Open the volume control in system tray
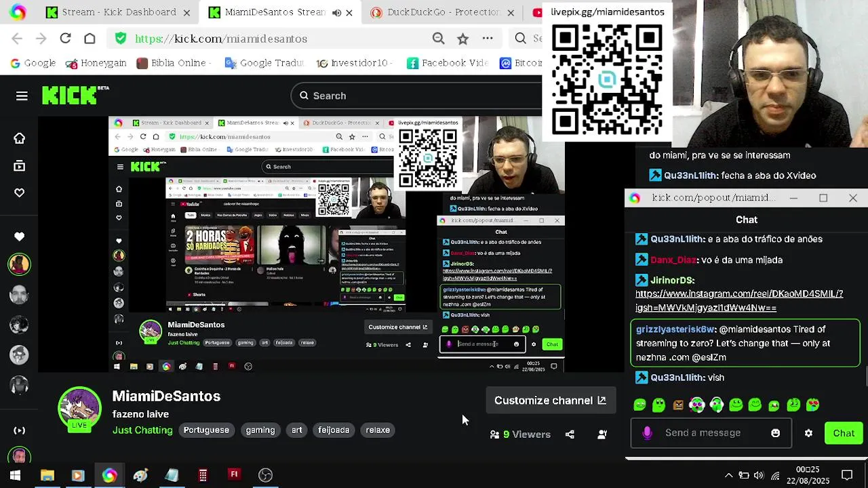Viewport: 868px width, 488px height. click(x=759, y=475)
